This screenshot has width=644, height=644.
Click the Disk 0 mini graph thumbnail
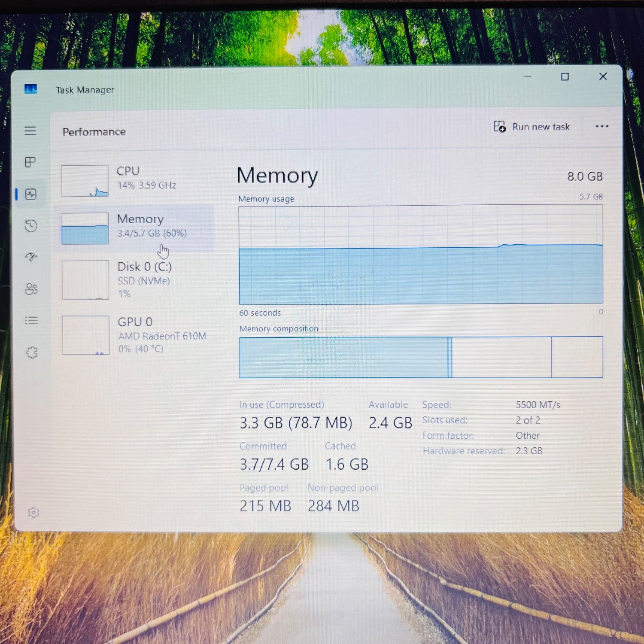tap(85, 280)
